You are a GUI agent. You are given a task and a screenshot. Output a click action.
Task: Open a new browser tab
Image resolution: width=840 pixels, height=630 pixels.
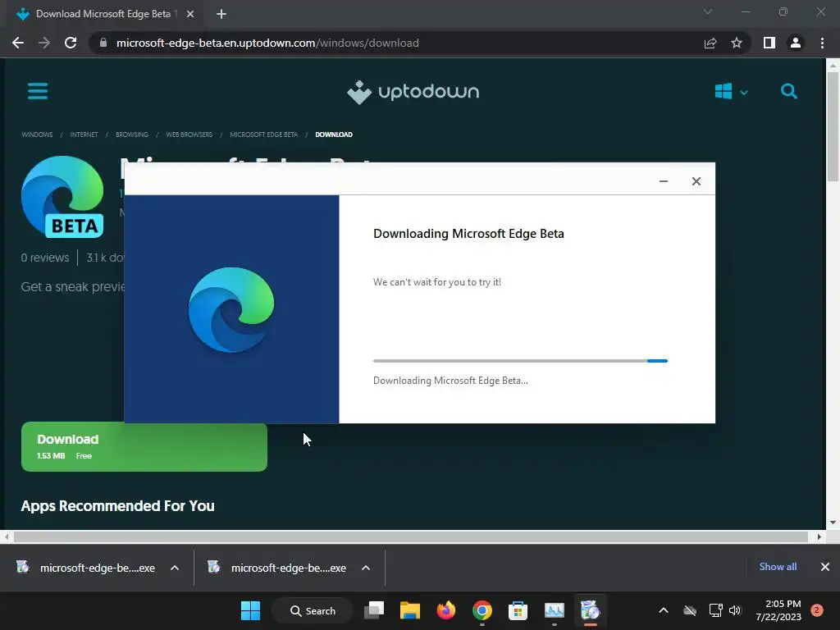point(221,14)
